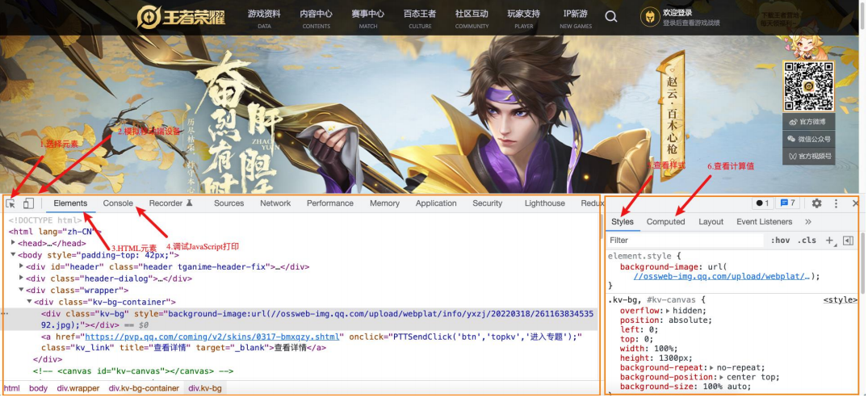The width and height of the screenshot is (868, 406).
Task: Select the Computed pane tab
Action: click(x=665, y=222)
